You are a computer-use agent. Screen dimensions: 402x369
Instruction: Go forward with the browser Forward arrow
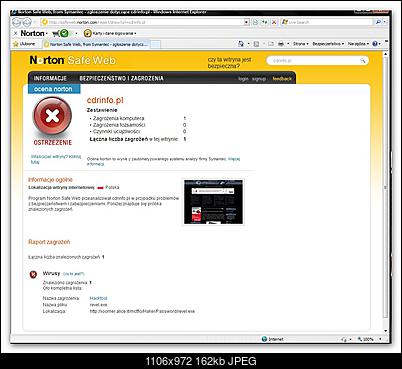[x=27, y=22]
